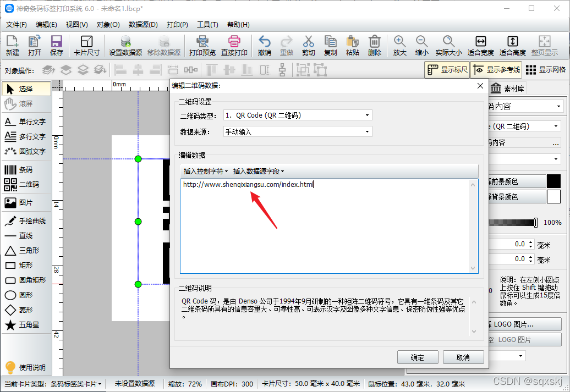
Task: Click 适合高度 fit height icon
Action: [513, 46]
